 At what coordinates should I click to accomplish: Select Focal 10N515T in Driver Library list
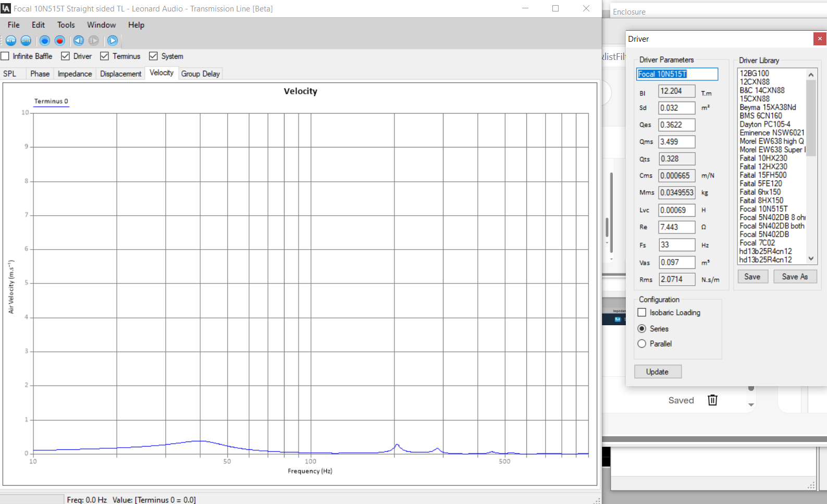763,209
